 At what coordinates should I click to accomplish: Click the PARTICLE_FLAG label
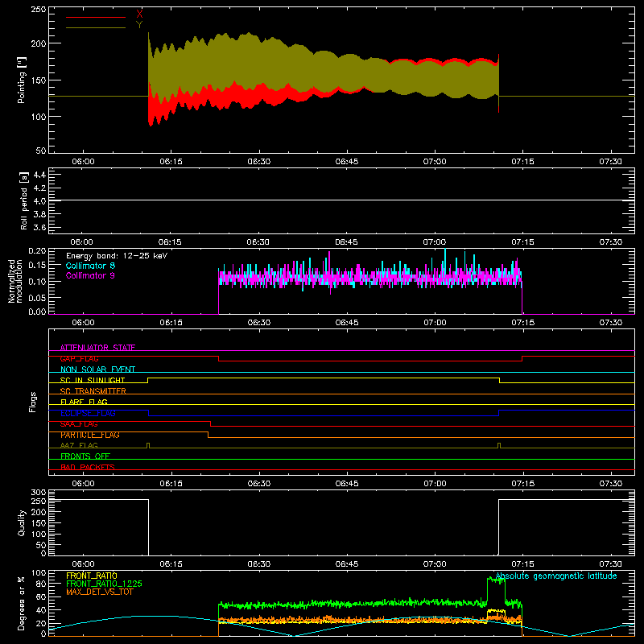pyautogui.click(x=90, y=435)
